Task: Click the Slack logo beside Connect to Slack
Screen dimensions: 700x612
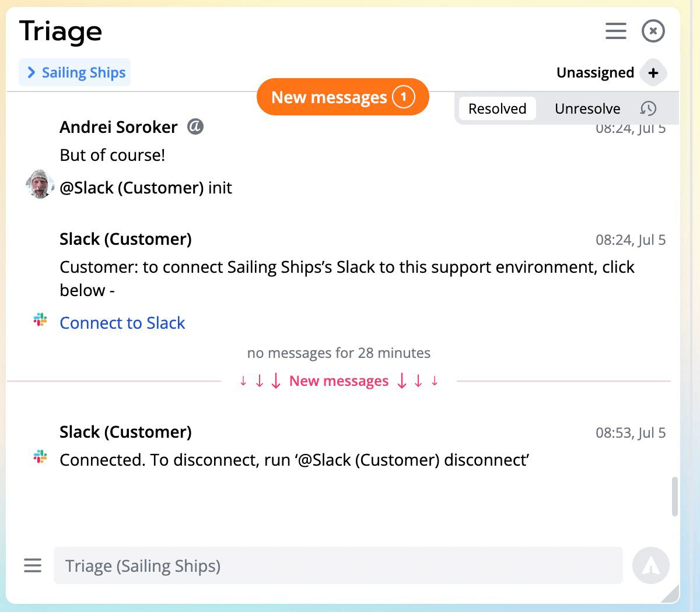Action: 40,319
